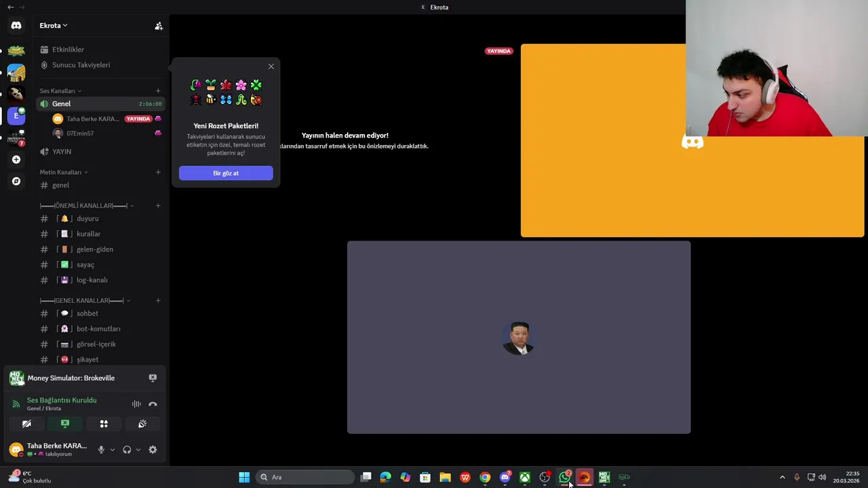
Task: Open the kurallar channel
Action: coord(100,234)
